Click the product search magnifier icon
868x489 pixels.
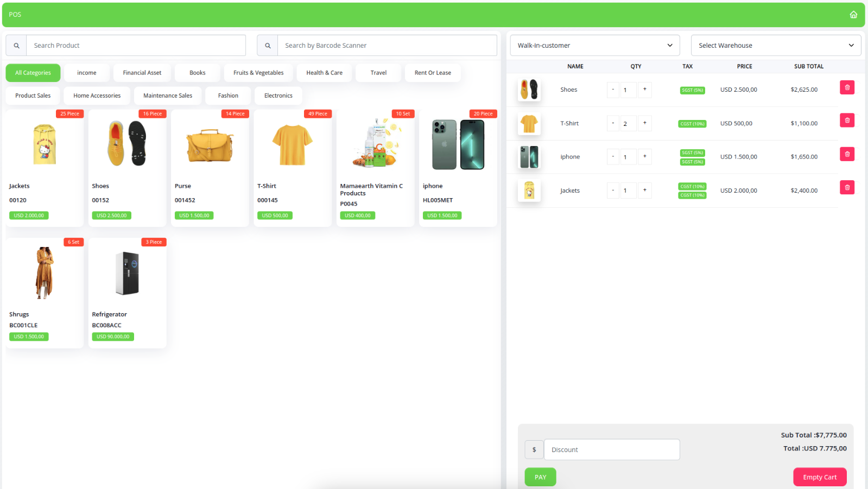[16, 46]
